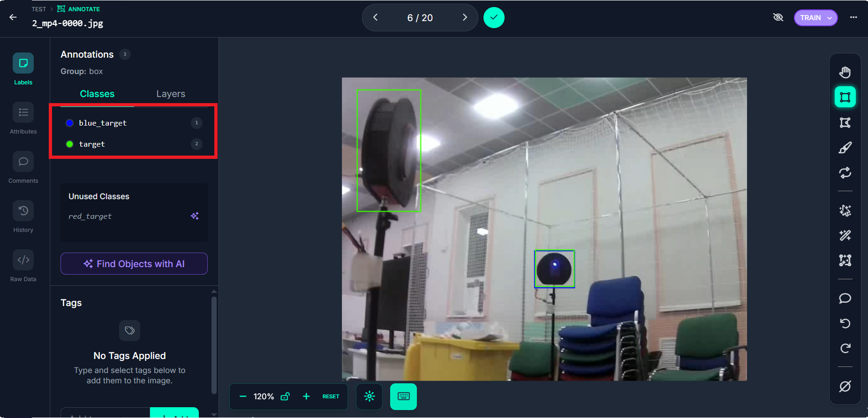
Task: Click the blue_target color dot
Action: click(69, 123)
